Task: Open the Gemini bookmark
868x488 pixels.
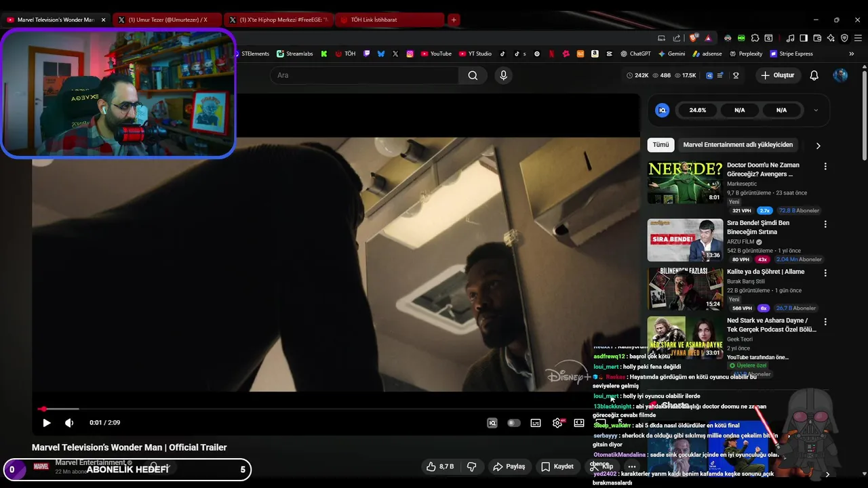Action: tap(671, 54)
